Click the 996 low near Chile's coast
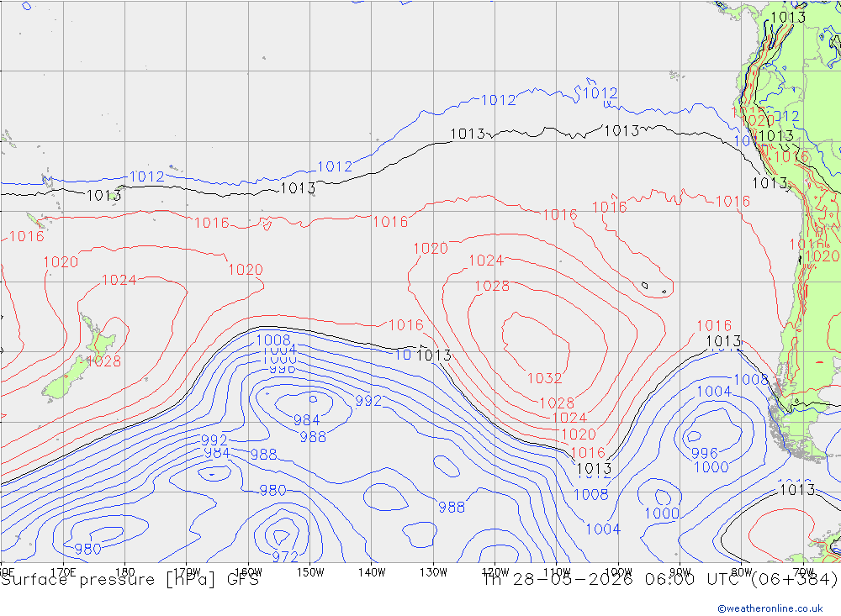The height and width of the screenshot is (616, 841). coord(704,453)
